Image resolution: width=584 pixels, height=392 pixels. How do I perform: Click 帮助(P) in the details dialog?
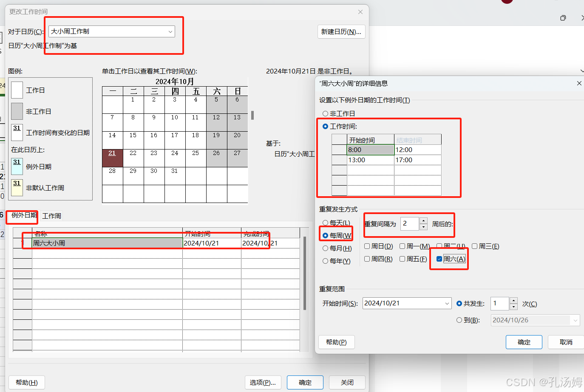[337, 342]
